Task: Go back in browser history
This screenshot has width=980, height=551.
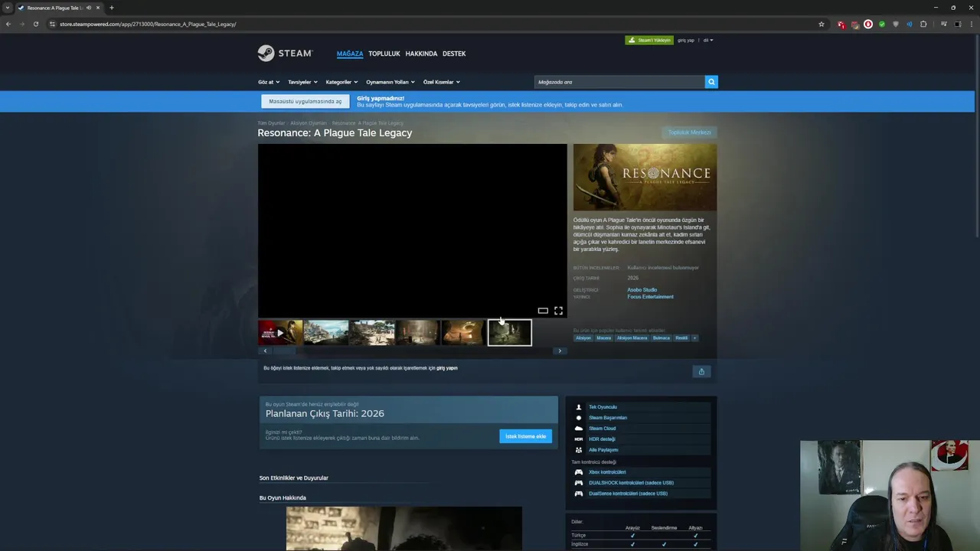Action: coord(8,24)
